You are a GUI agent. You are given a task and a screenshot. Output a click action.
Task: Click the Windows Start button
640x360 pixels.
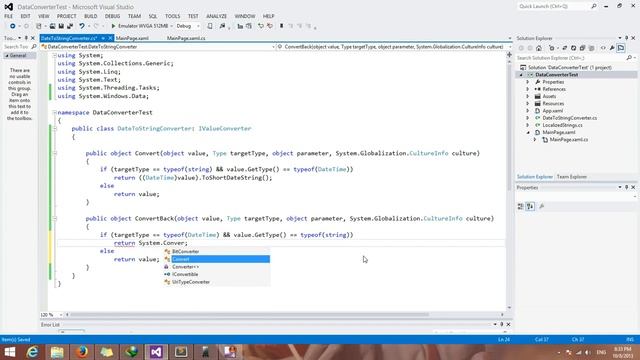pos(9,352)
